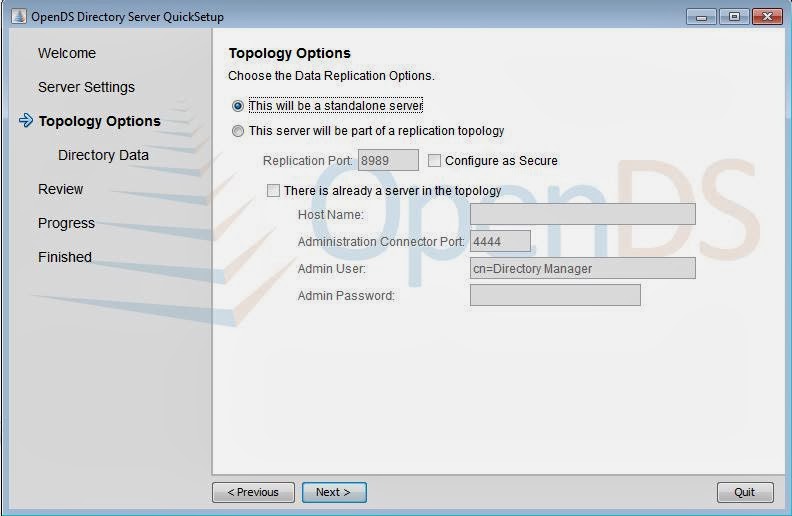Viewport: 792px width, 516px height.
Task: Click the Replication Port field
Action: pos(388,161)
